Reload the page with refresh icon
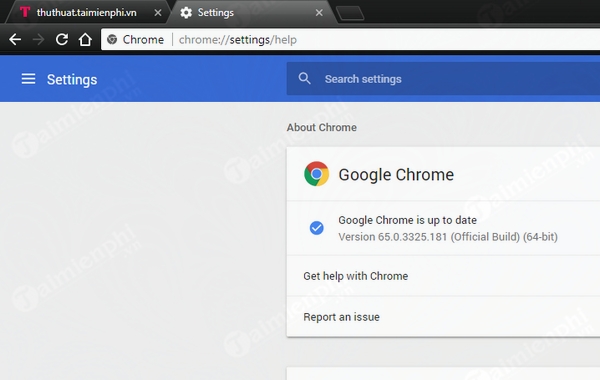 (x=62, y=39)
